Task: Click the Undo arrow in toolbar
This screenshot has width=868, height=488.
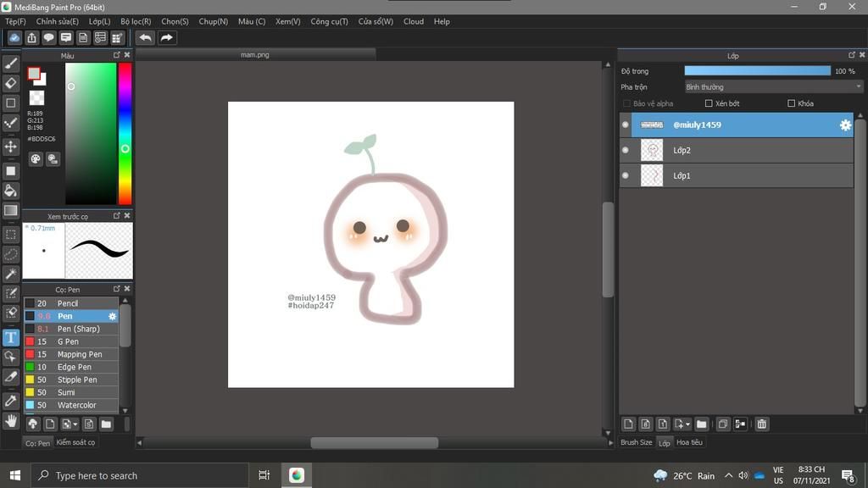Action: point(146,37)
